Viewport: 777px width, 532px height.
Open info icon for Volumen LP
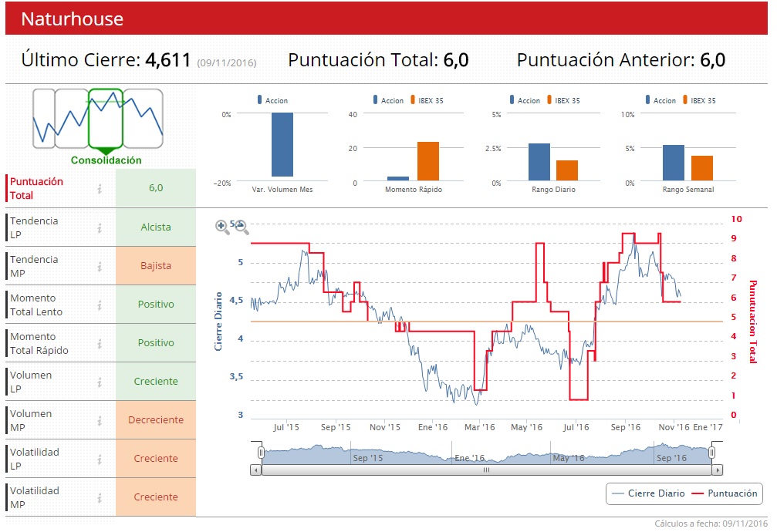(x=100, y=382)
